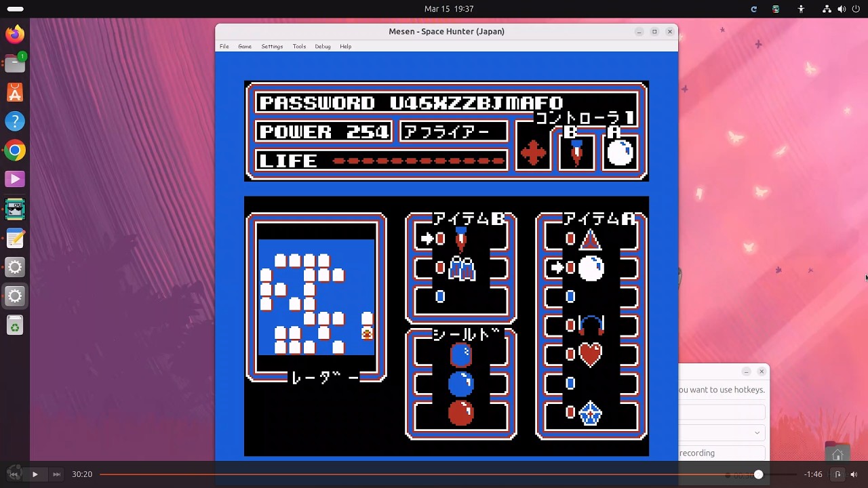Play the video recording

click(x=35, y=474)
